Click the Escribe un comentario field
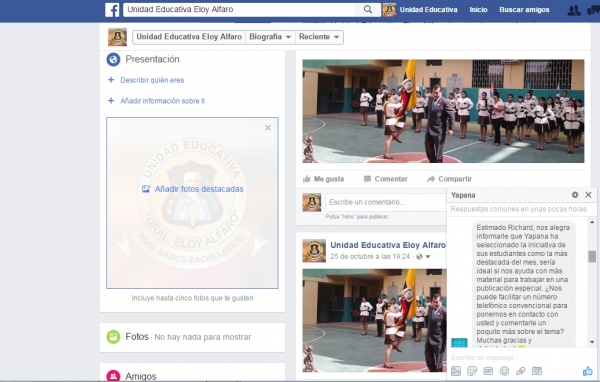This screenshot has height=382, width=600. click(x=386, y=202)
